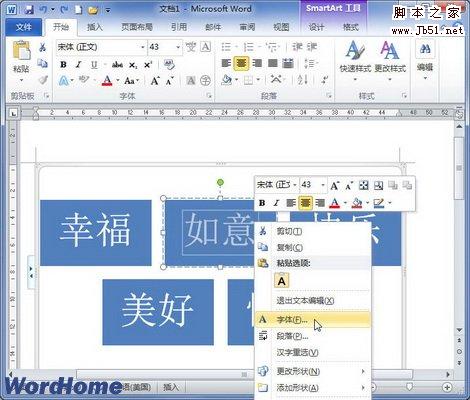Open the Editing find binoculars group
The height and width of the screenshot is (400, 470).
[x=425, y=61]
